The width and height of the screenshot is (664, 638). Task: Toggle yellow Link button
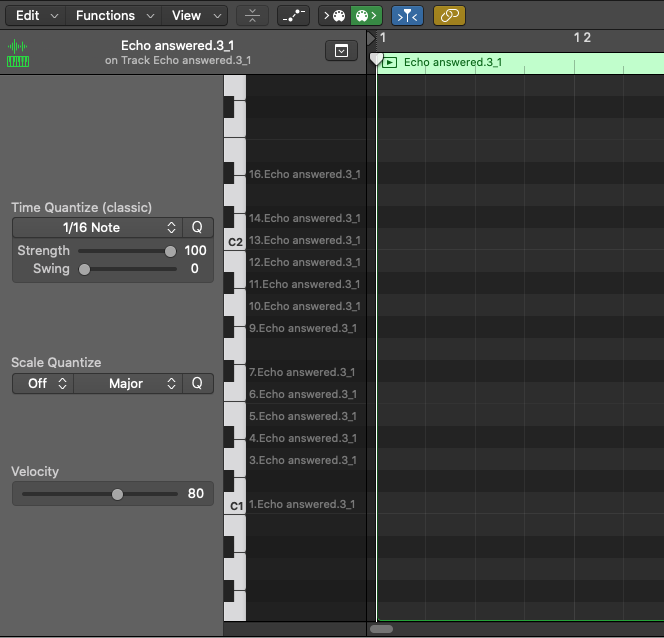point(449,16)
